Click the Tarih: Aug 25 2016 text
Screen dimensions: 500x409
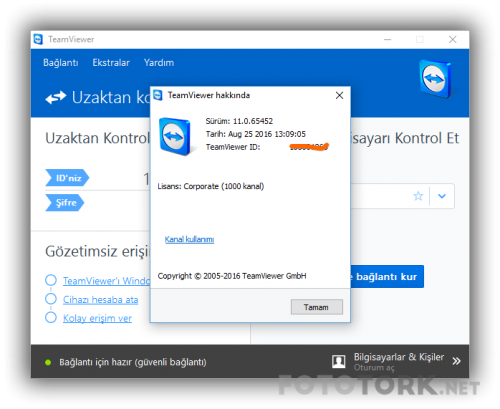256,134
